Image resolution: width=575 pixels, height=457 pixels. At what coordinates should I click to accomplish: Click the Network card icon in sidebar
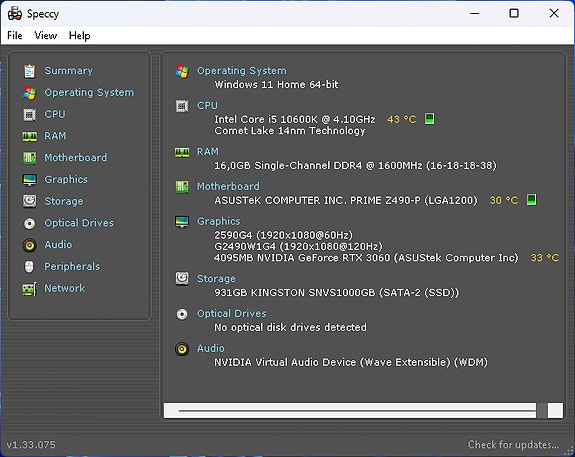point(29,289)
